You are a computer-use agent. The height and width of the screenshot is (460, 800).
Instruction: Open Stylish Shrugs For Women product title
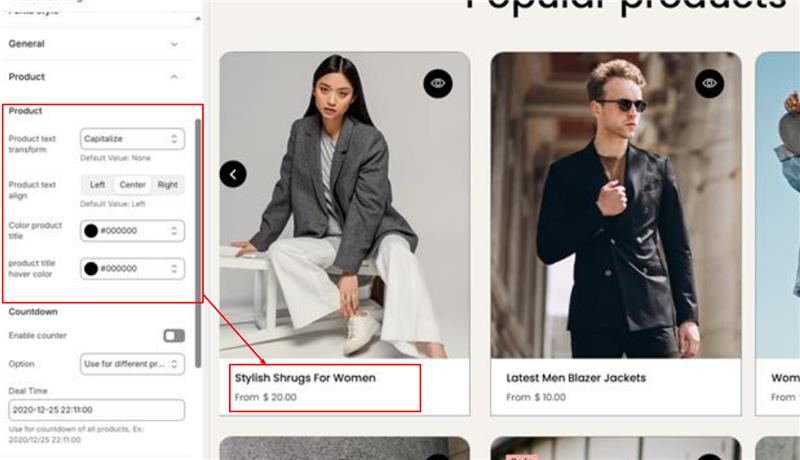tap(305, 378)
